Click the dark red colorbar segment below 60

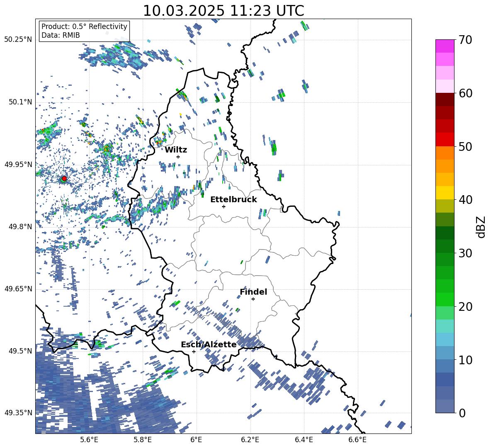pyautogui.click(x=445, y=99)
